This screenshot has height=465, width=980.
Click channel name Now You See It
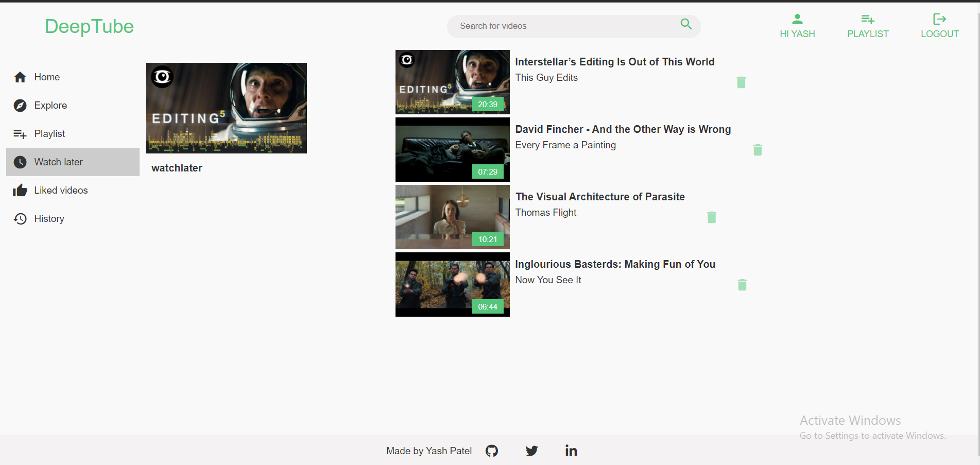coord(548,280)
